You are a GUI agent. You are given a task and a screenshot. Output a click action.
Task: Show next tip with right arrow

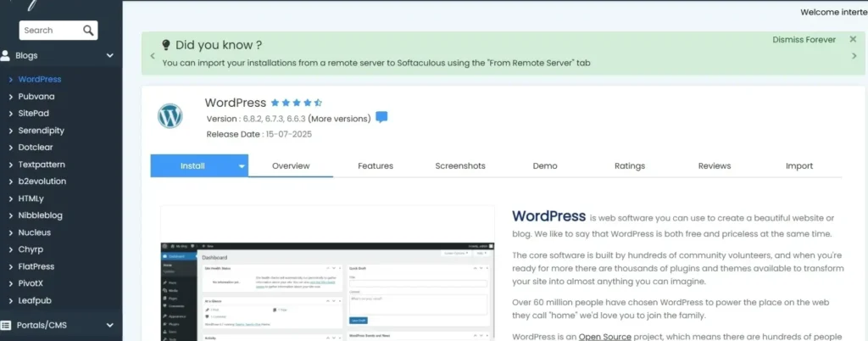click(x=854, y=56)
